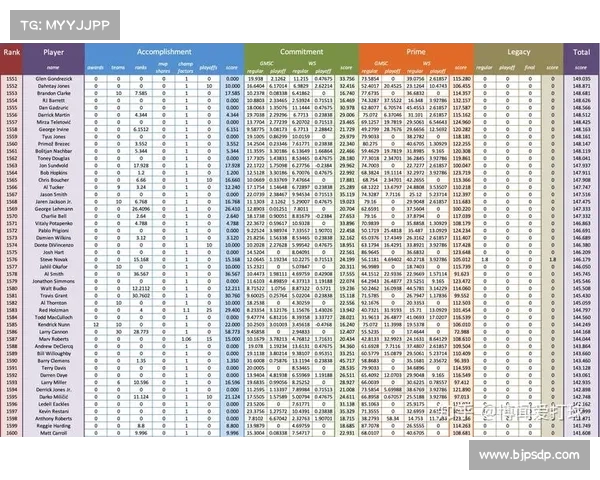This screenshot has height=480, width=600.
Task: Select rank cell 1551
Action: coord(12,78)
